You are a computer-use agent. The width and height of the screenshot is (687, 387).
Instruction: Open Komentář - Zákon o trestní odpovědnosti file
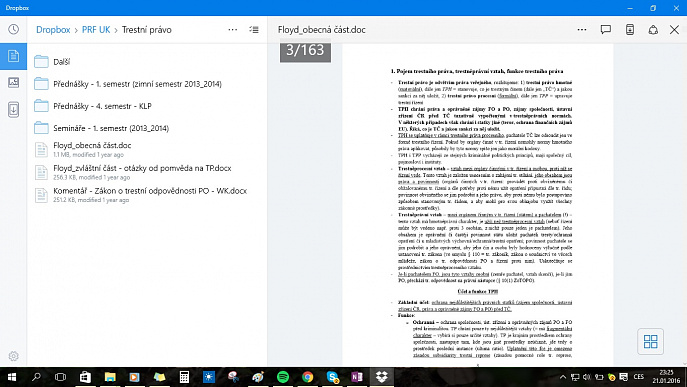(x=147, y=195)
